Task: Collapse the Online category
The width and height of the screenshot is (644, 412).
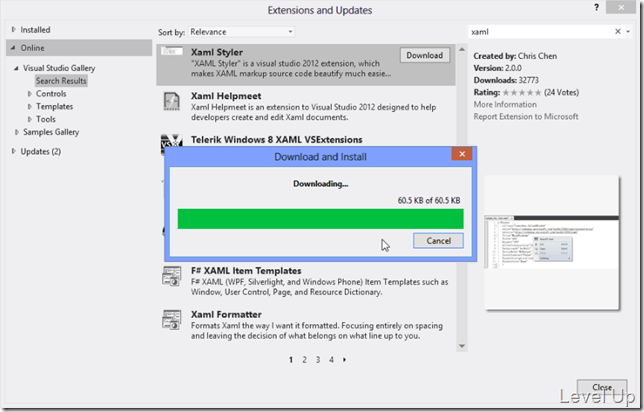Action: point(13,48)
